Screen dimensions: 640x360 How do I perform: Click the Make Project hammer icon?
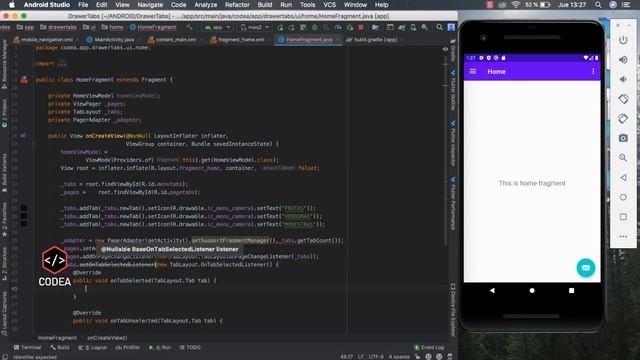point(189,27)
